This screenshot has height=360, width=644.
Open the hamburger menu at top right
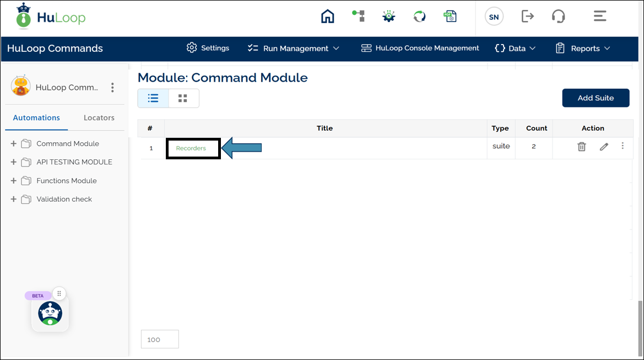600,17
